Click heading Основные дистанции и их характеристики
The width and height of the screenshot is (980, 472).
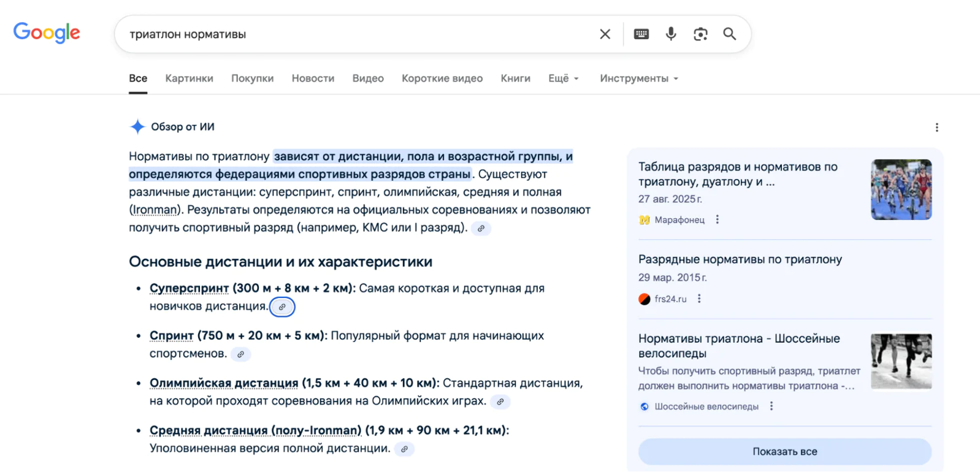tap(280, 262)
